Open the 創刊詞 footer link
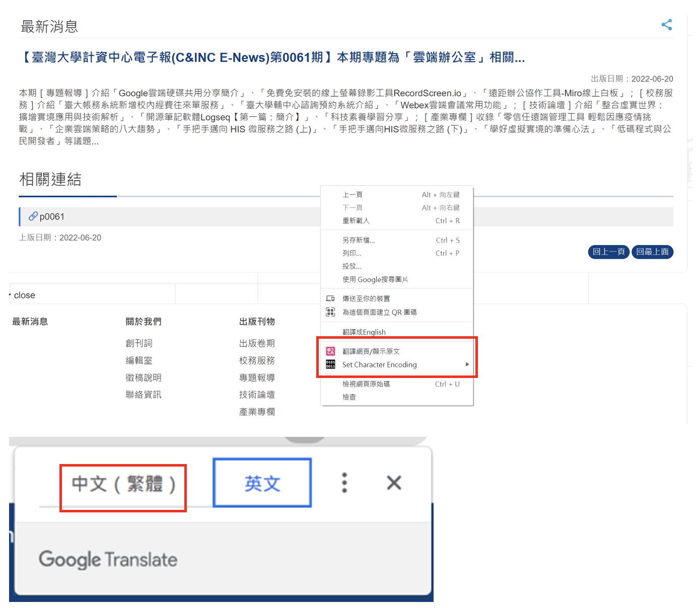 point(139,343)
